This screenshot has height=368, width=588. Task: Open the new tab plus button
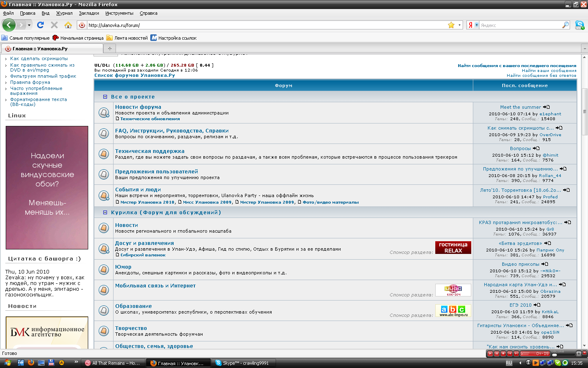pyautogui.click(x=109, y=48)
